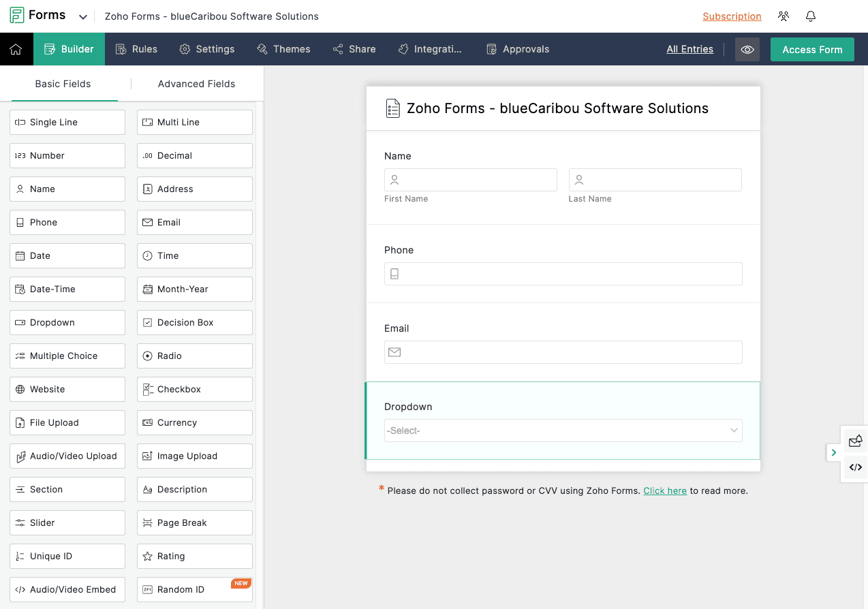Click the Last Name input box
Viewport: 868px width, 609px height.
(655, 180)
